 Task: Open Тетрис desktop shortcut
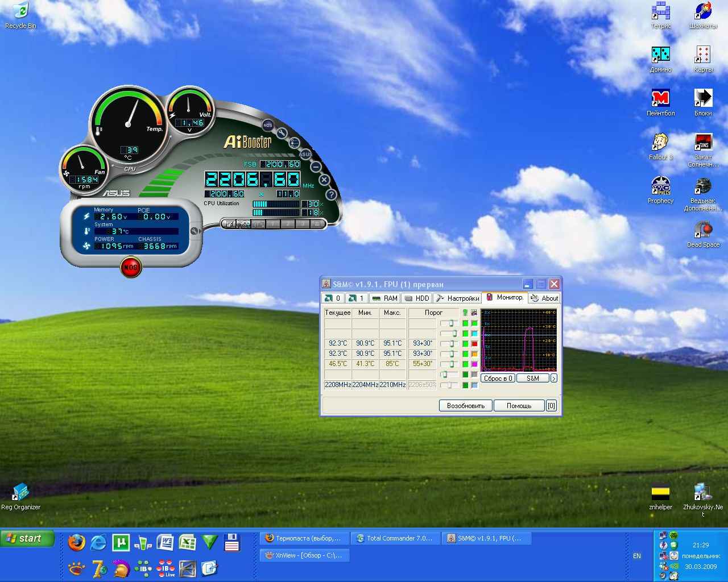(x=660, y=15)
